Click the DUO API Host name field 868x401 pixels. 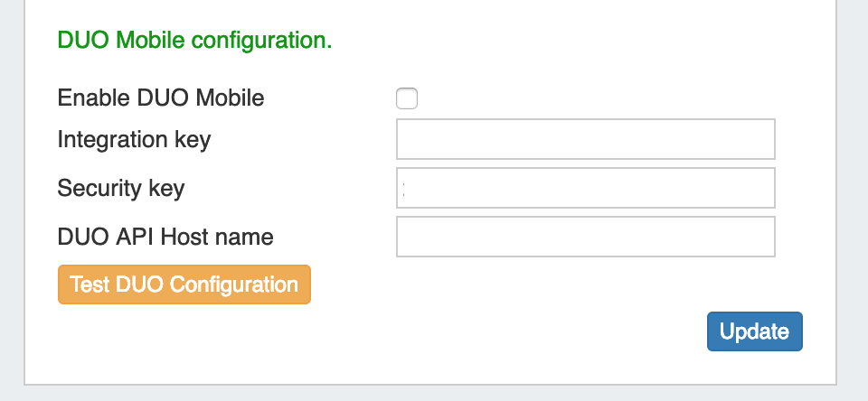[x=585, y=237]
